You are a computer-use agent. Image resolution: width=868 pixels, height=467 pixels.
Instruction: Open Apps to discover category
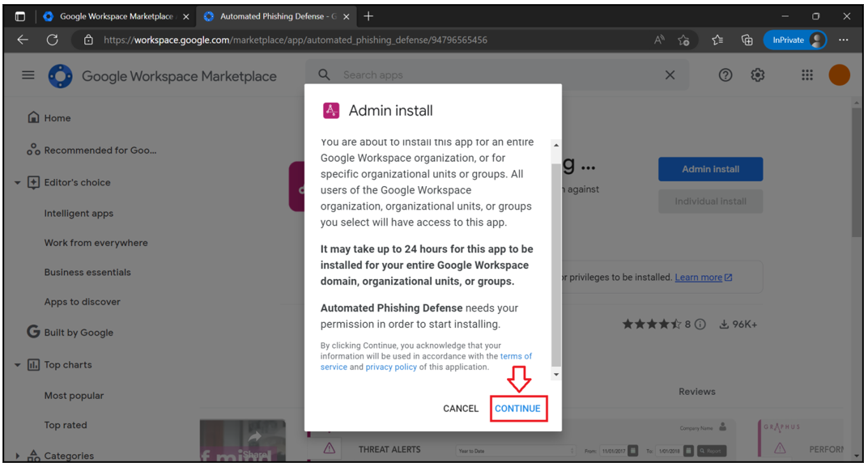(x=82, y=302)
